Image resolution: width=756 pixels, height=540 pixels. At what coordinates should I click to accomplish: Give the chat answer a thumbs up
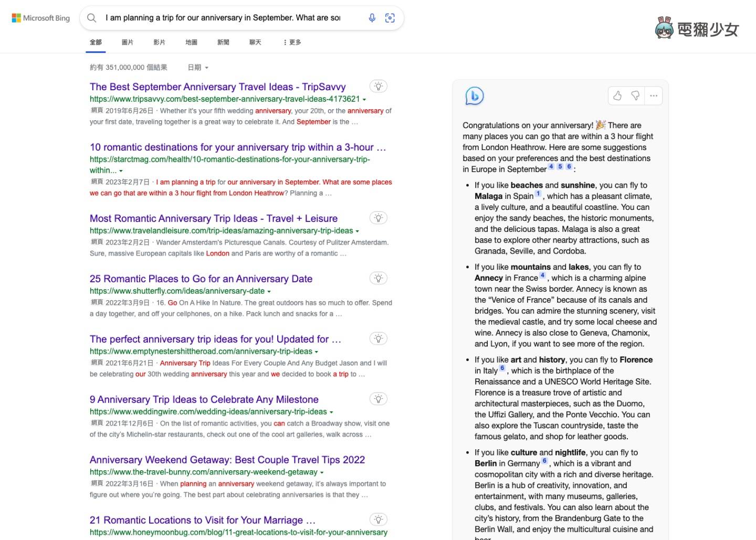(617, 96)
